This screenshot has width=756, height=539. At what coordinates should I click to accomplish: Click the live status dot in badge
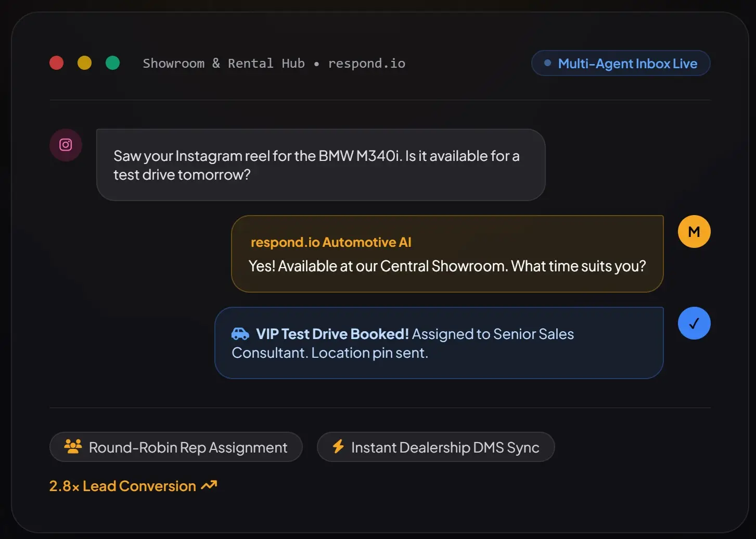click(547, 63)
